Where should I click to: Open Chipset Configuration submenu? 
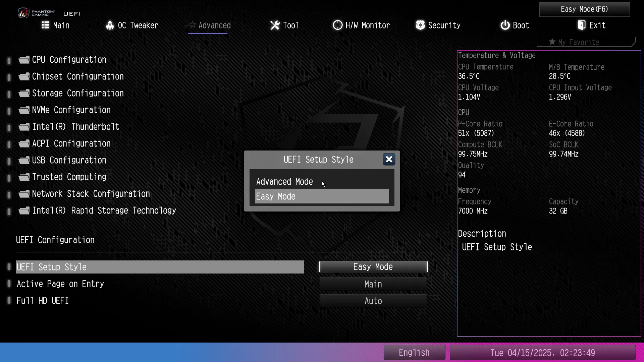click(x=78, y=76)
